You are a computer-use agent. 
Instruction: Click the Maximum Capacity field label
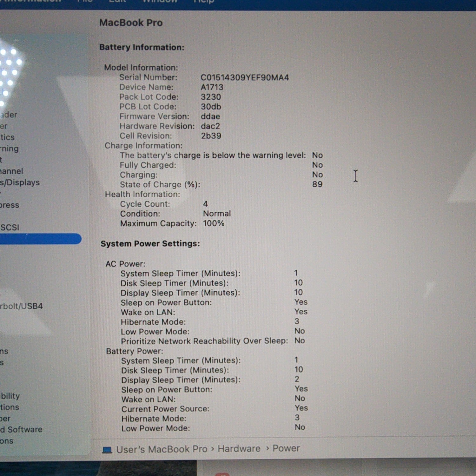pyautogui.click(x=158, y=223)
